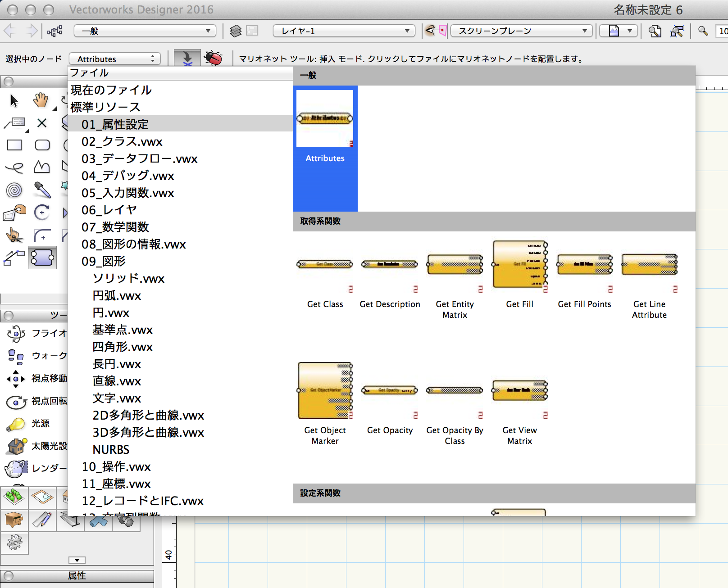Select the arrow Selection tool
728x588 pixels.
click(x=14, y=100)
